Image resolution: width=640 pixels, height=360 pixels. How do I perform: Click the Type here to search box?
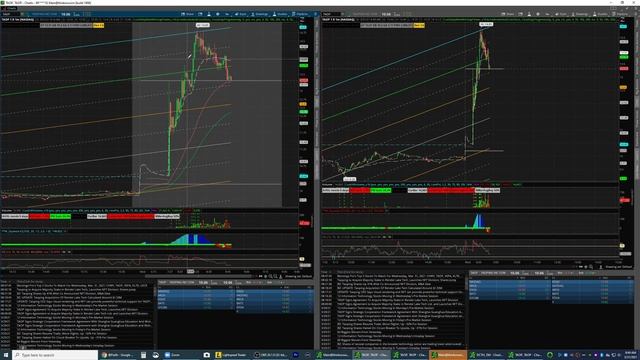pos(55,355)
